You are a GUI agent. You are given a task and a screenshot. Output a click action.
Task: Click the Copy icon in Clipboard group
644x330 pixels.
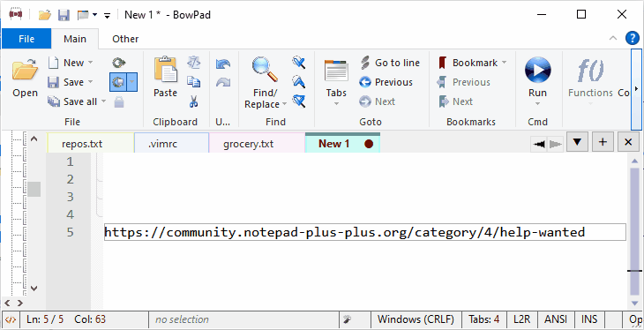coord(194,82)
